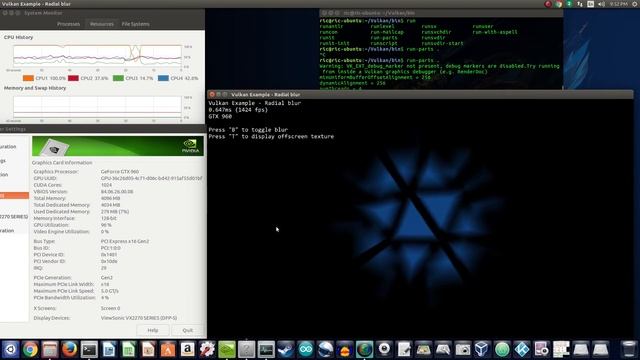Image resolution: width=640 pixels, height=360 pixels.
Task: Select the GeForce GTX 960 graphics processor value
Action: tap(120, 172)
